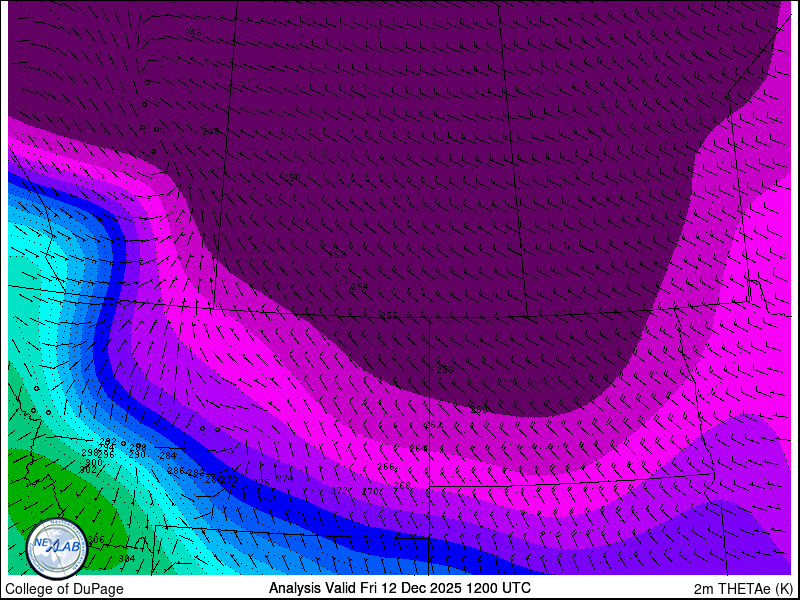The height and width of the screenshot is (600, 800).
Task: Click the 290 contour label
Action: 137,455
